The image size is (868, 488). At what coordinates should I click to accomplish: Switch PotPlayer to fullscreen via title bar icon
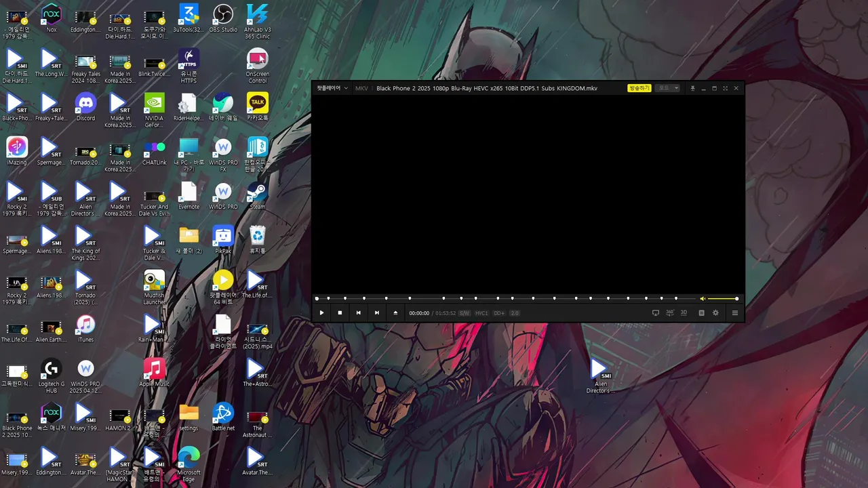[x=725, y=88]
